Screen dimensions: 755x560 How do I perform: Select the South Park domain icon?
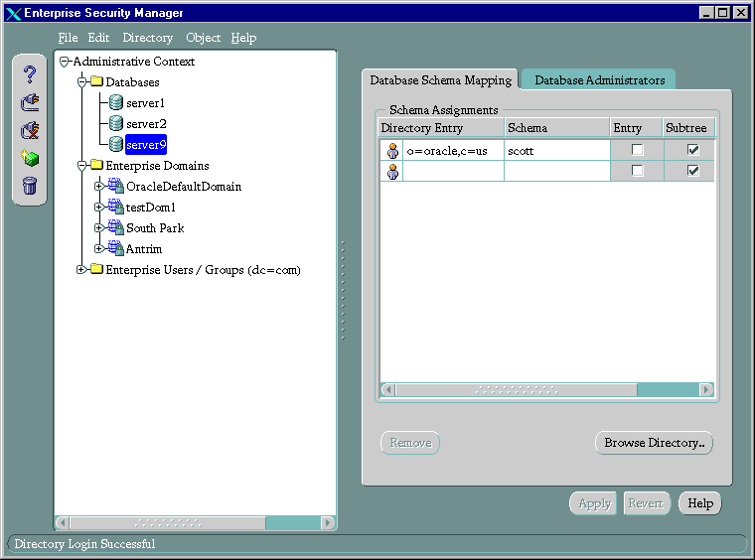116,228
